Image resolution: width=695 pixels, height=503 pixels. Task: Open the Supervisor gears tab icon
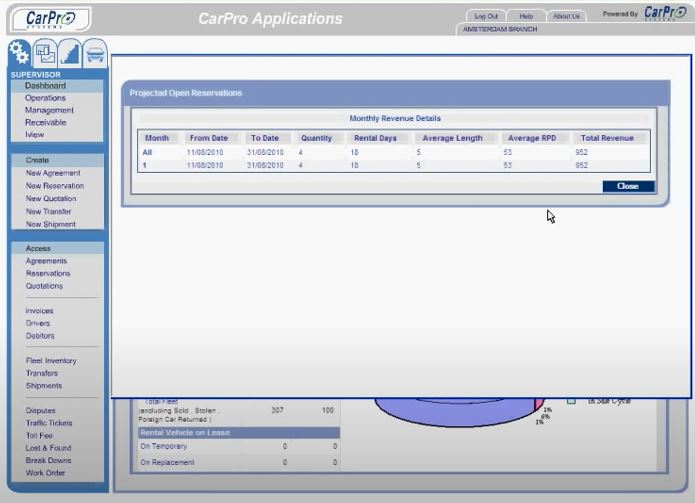click(19, 53)
